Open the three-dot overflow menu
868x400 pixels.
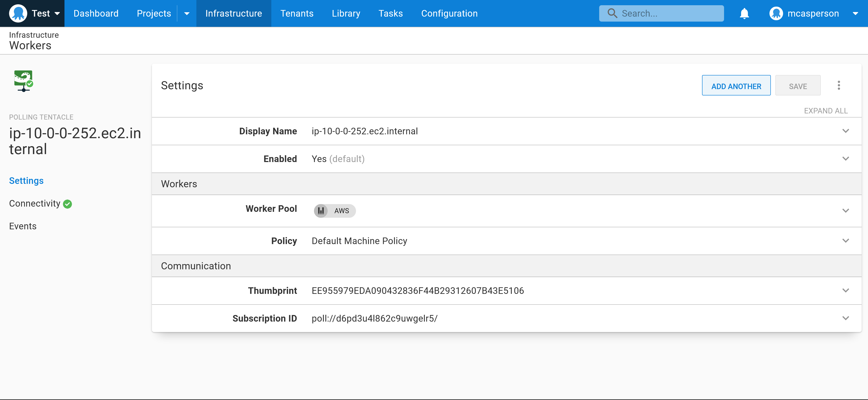click(839, 85)
